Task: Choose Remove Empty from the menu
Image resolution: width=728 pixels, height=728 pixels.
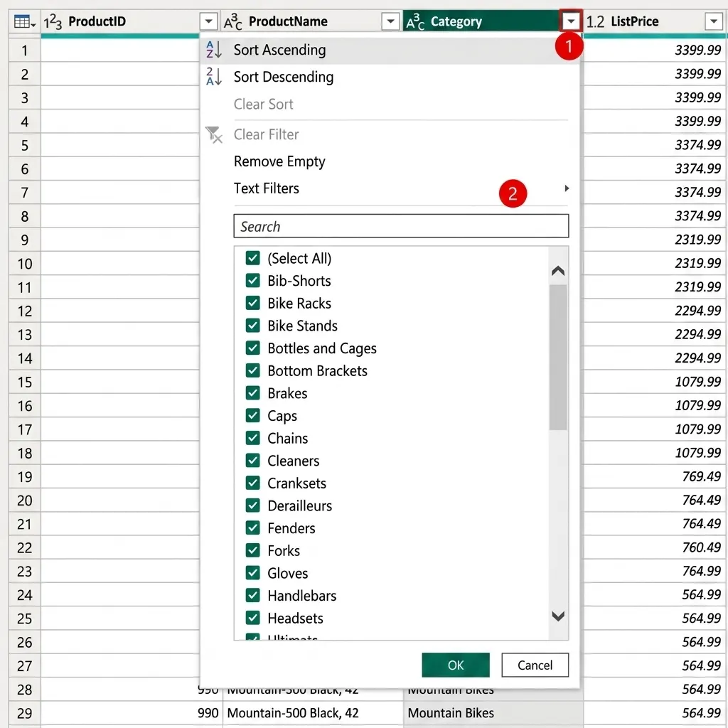Action: [x=390, y=161]
